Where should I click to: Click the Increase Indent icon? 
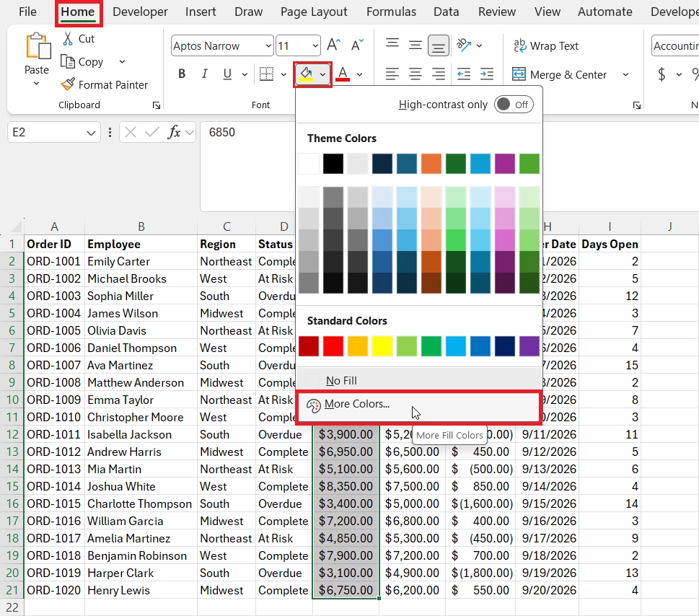point(486,74)
